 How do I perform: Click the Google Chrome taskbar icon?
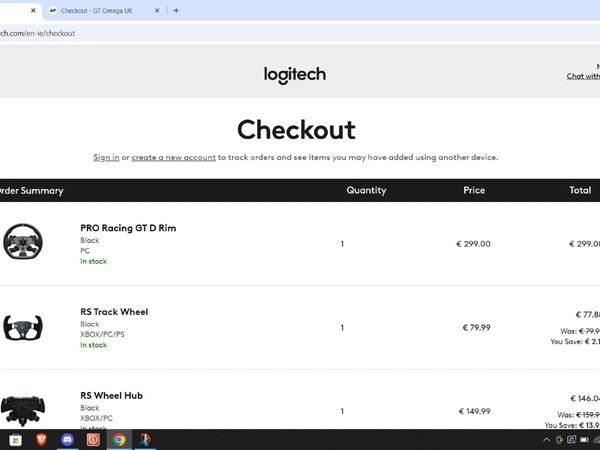click(119, 440)
